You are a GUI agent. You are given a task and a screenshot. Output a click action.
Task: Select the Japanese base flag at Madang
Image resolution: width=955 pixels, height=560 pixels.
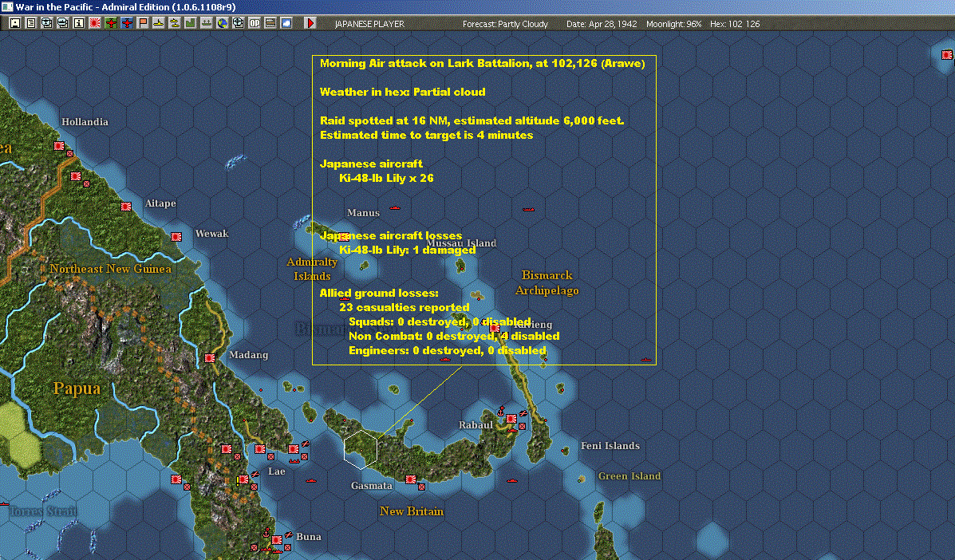click(210, 358)
